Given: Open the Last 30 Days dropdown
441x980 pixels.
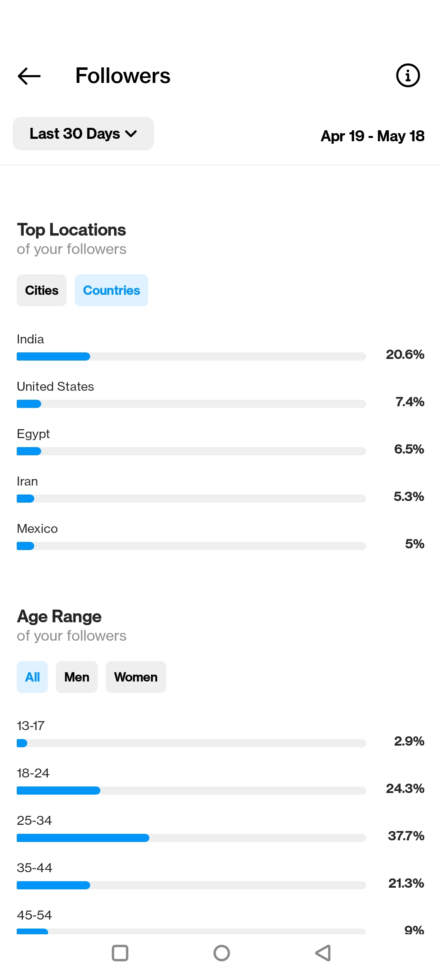Looking at the screenshot, I should tap(83, 134).
